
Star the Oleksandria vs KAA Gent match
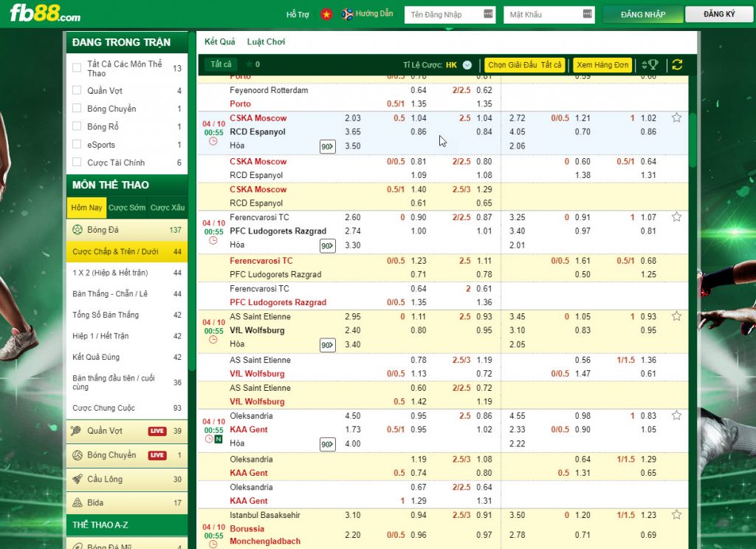click(x=676, y=416)
